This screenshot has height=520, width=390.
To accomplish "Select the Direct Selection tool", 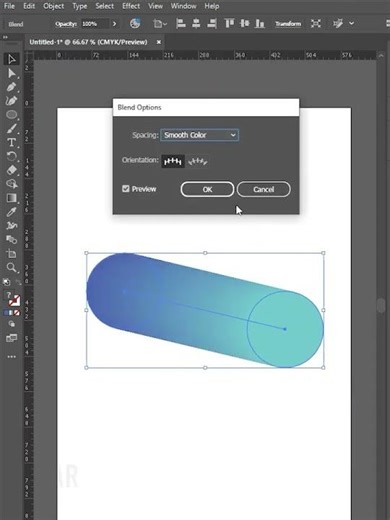I will pyautogui.click(x=11, y=73).
